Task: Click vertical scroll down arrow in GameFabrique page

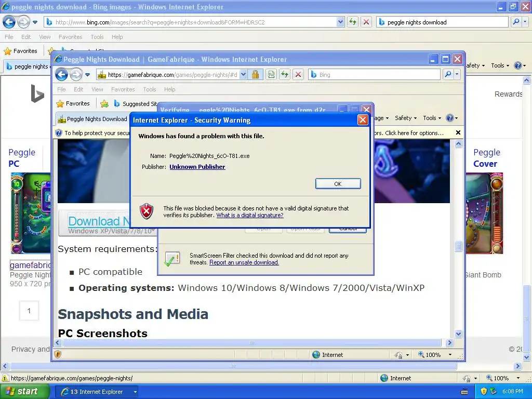Action: tap(458, 334)
